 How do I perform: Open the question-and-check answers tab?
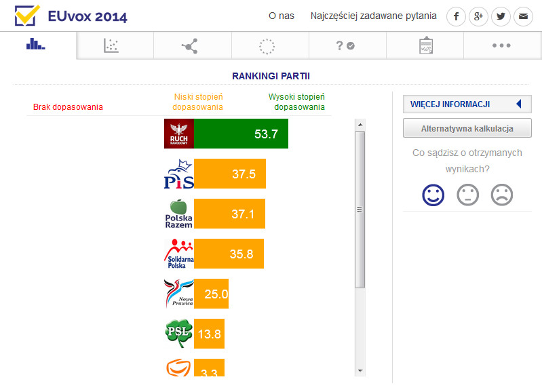(x=345, y=45)
